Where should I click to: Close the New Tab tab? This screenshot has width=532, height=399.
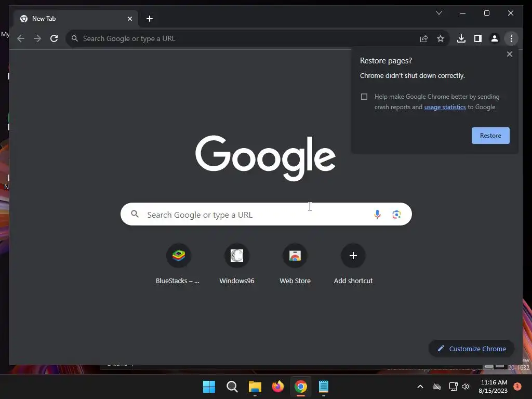pos(130,19)
